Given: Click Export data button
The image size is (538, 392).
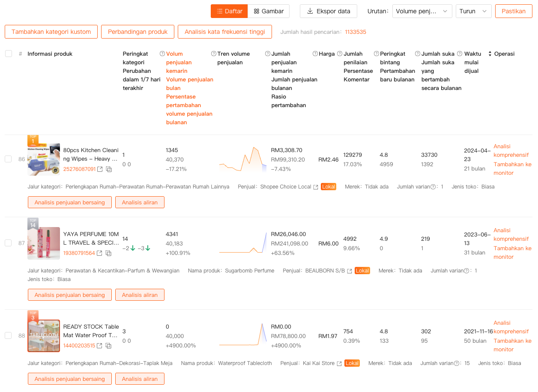Looking at the screenshot, I should pyautogui.click(x=328, y=11).
